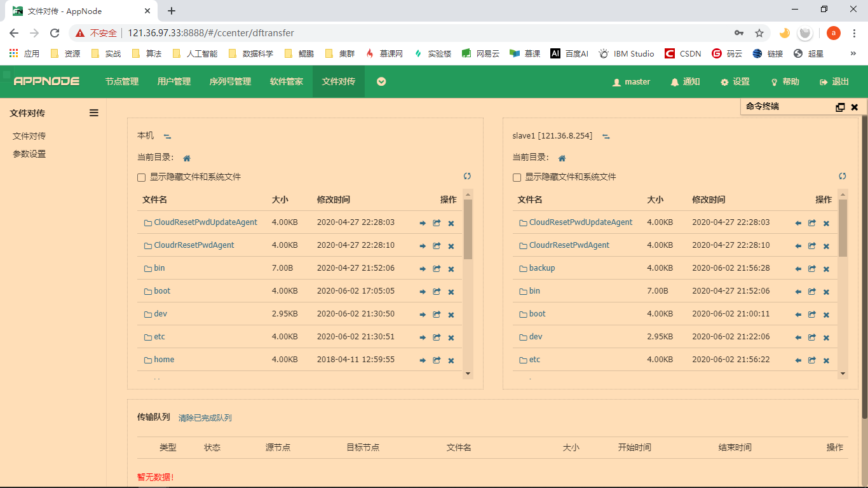Delete the local etc folder
The height and width of the screenshot is (488, 868).
451,337
